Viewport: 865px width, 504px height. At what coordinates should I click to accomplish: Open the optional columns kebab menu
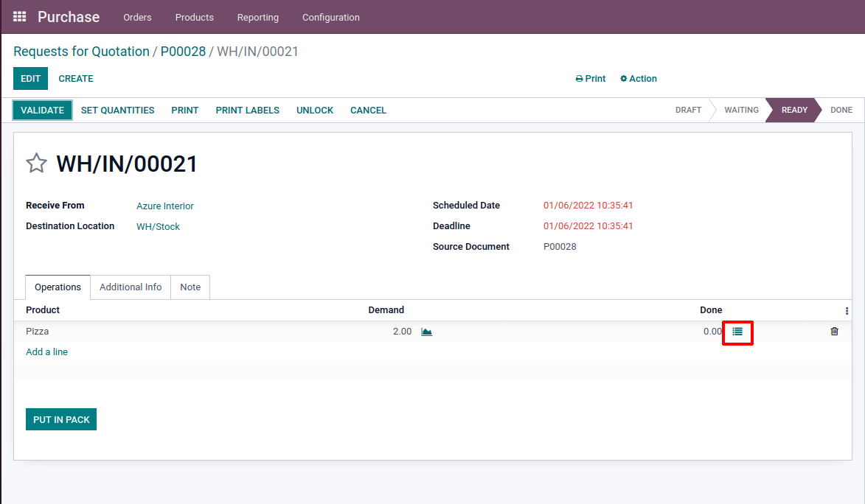click(x=847, y=311)
